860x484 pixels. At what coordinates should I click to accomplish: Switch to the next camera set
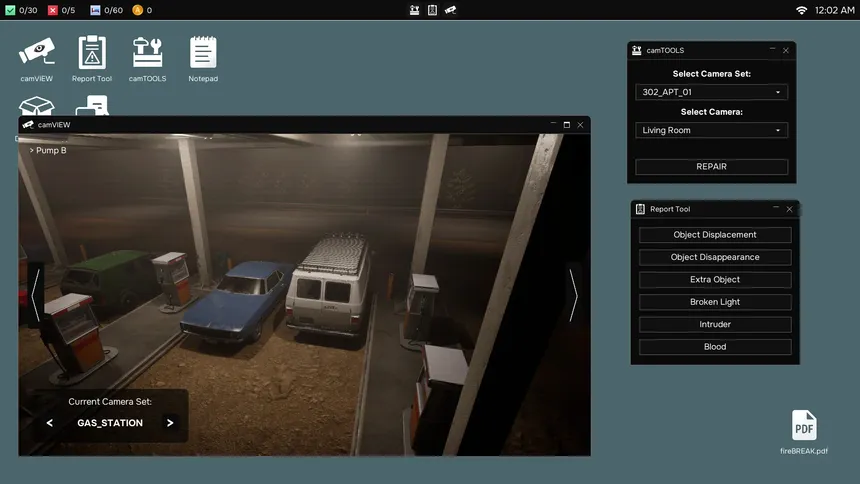pos(170,423)
